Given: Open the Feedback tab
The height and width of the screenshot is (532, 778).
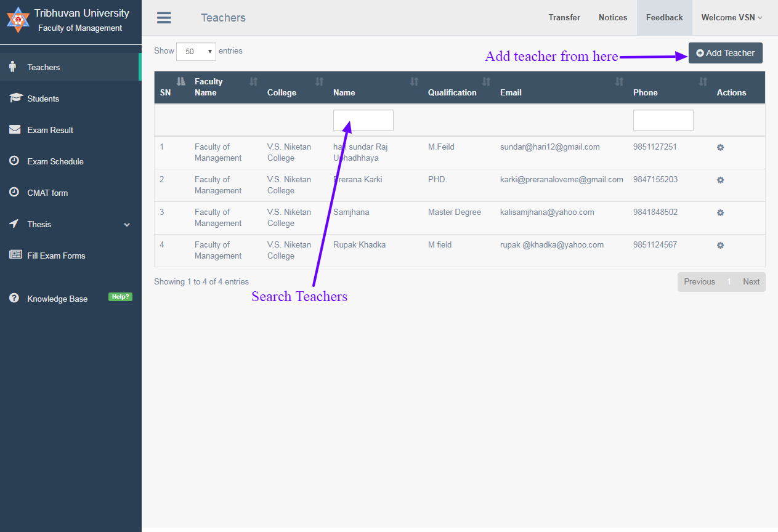Looking at the screenshot, I should click(664, 17).
